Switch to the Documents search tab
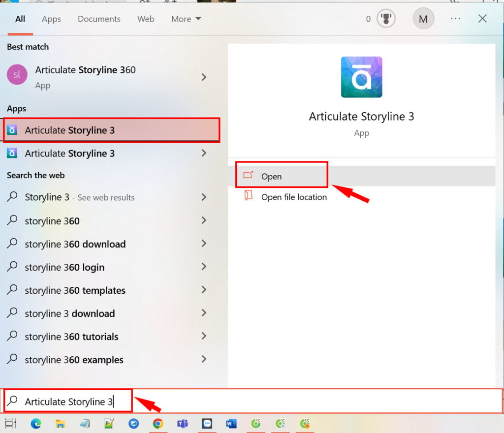Image resolution: width=504 pixels, height=433 pixels. point(99,19)
